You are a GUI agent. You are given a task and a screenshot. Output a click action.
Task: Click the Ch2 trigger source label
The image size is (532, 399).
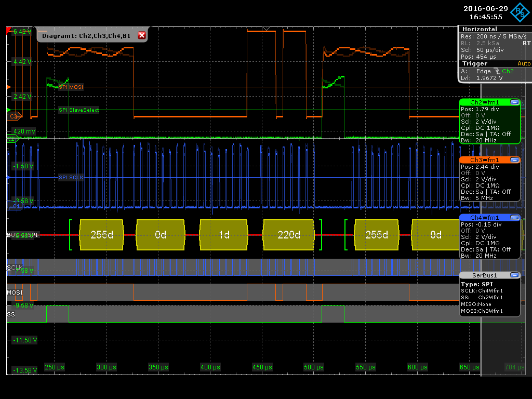click(x=508, y=71)
